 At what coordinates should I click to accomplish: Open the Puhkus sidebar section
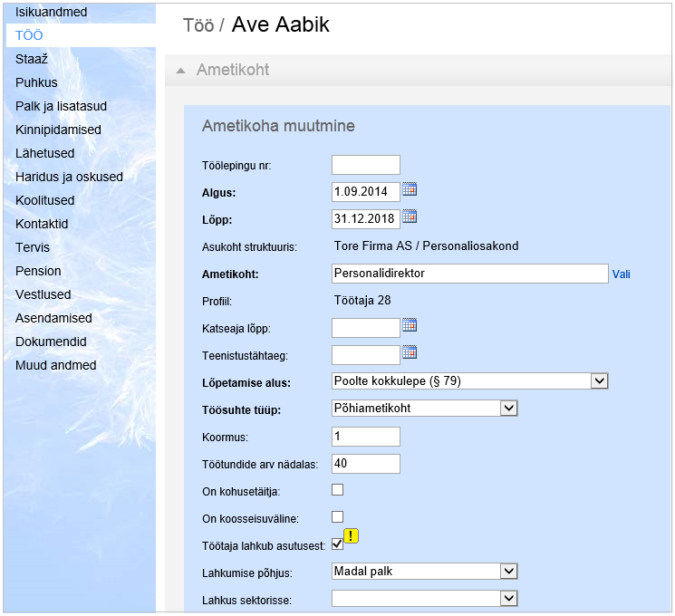point(36,82)
